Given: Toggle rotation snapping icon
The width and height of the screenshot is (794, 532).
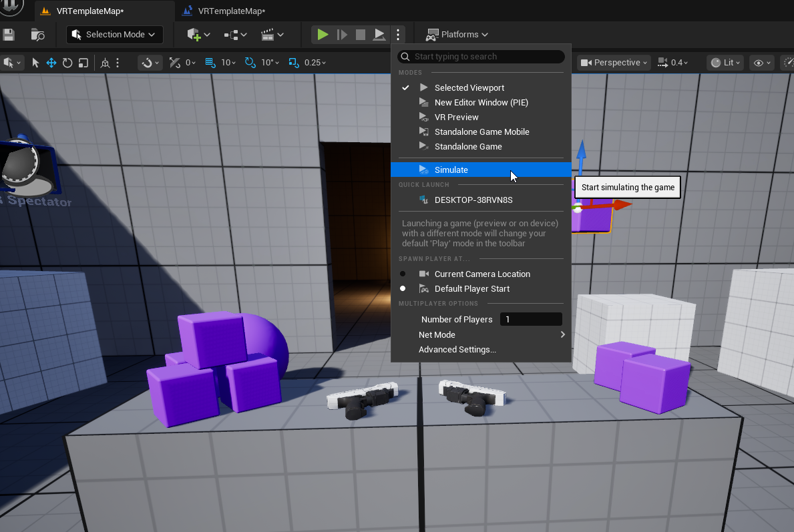Looking at the screenshot, I should pyautogui.click(x=250, y=63).
